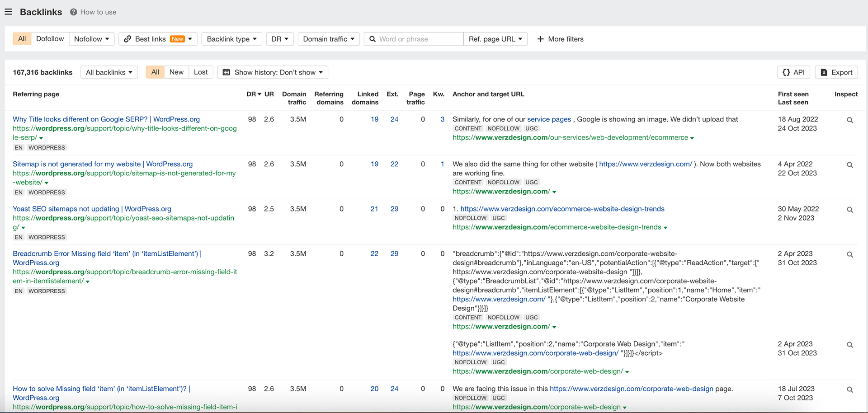Switch to the New backlinks segment
The image size is (868, 413).
tap(176, 72)
